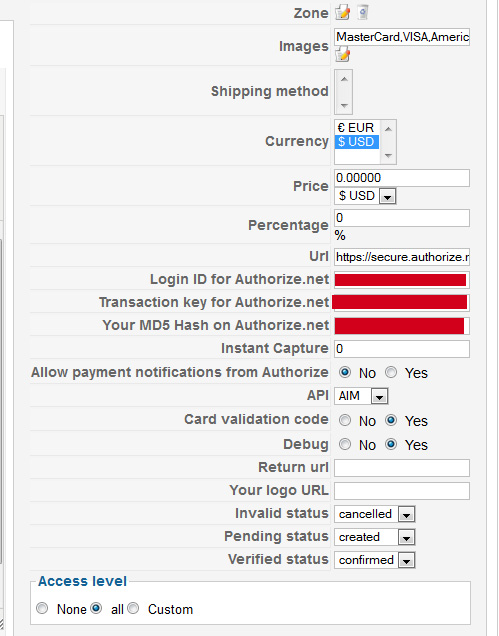Screen dimensions: 499x636
Task: Click the Zone edit icon
Action: pyautogui.click(x=342, y=12)
